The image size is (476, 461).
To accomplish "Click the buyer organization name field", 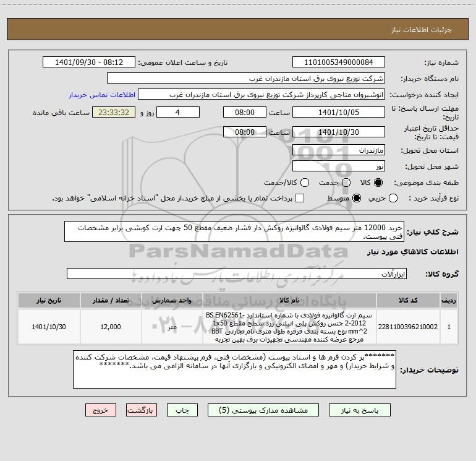I will (246, 78).
